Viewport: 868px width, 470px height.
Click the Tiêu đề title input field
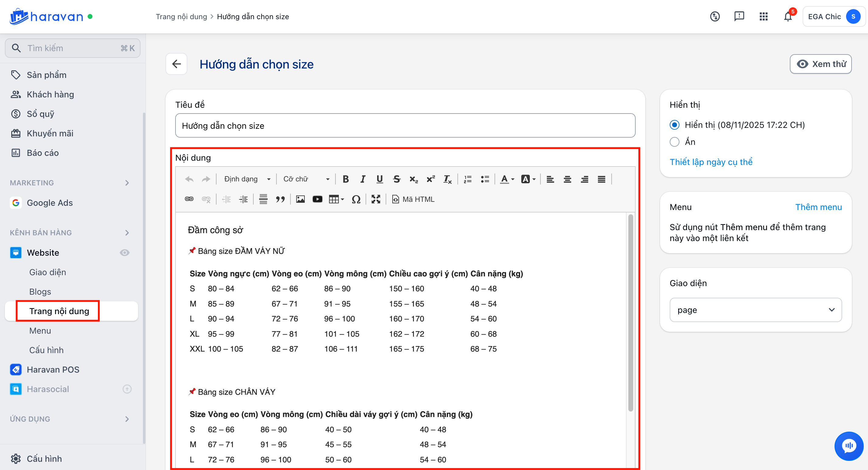point(405,126)
